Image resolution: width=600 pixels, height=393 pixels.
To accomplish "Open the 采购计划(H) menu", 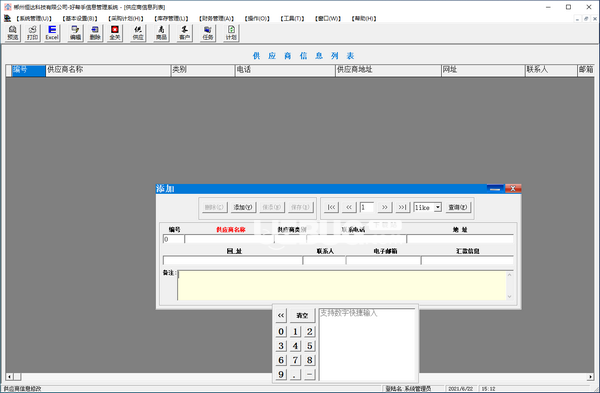I will (x=126, y=18).
